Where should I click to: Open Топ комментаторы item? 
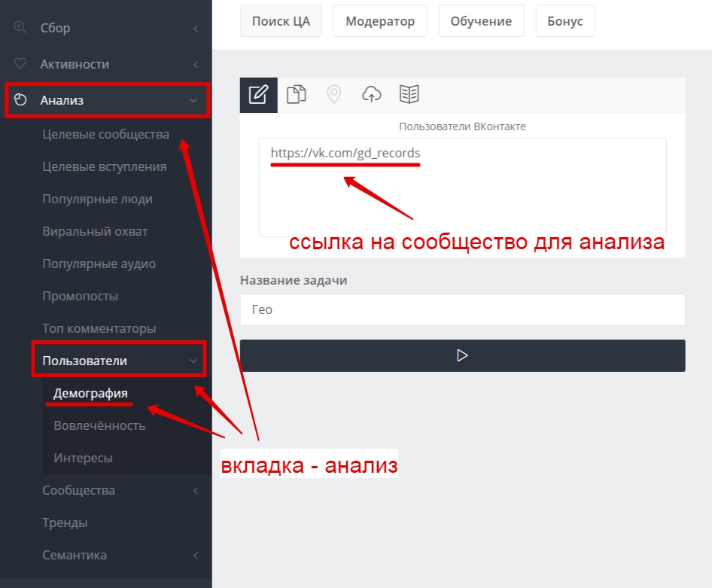(99, 328)
